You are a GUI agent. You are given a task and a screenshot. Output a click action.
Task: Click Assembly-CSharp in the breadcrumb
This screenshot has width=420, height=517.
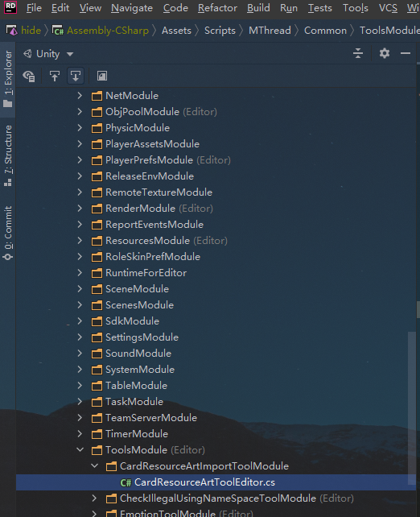[x=108, y=31]
